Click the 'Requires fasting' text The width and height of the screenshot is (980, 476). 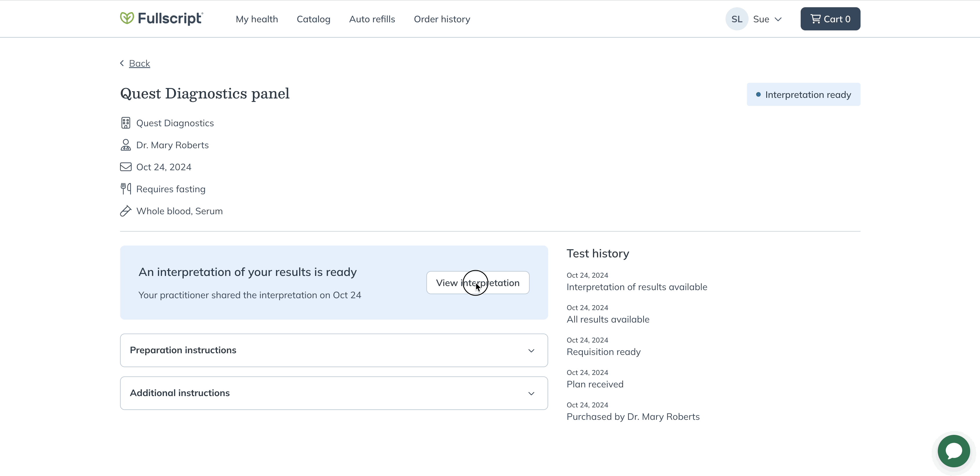pos(171,189)
